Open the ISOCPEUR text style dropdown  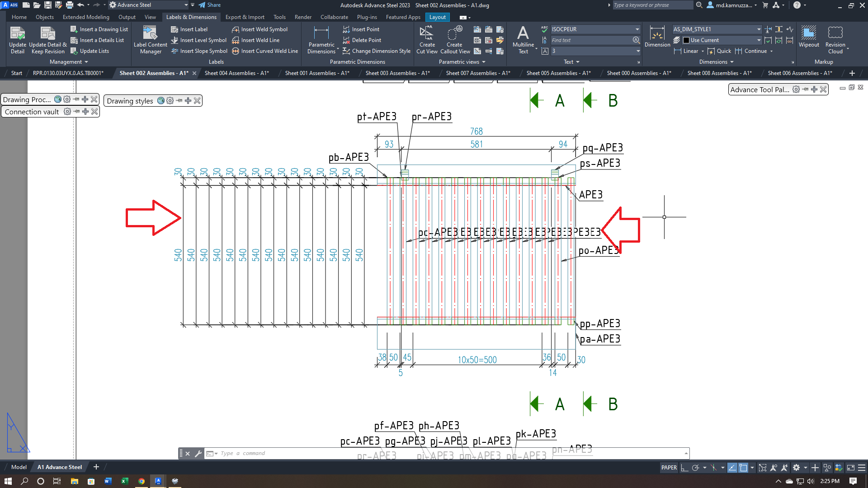coord(636,29)
